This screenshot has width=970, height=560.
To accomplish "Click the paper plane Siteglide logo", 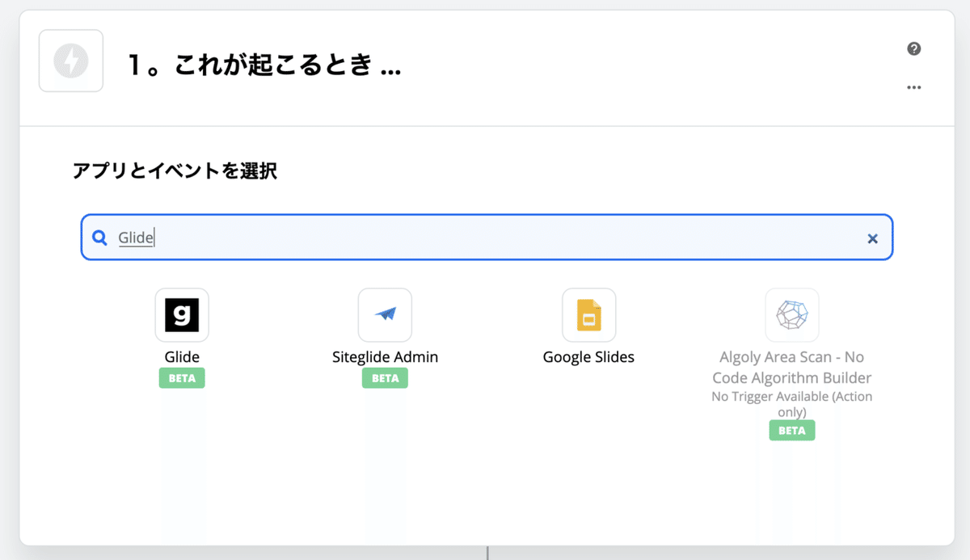I will [x=385, y=315].
